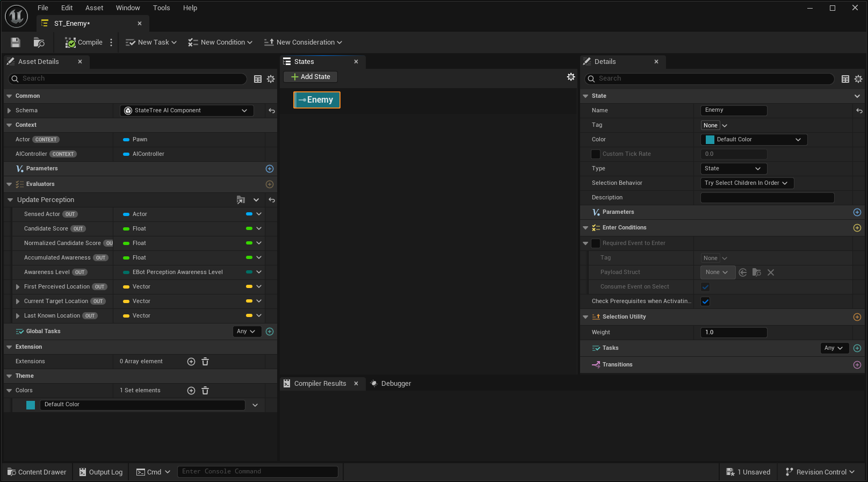Click the Compile button icon
Viewport: 868px width, 482px height.
70,42
